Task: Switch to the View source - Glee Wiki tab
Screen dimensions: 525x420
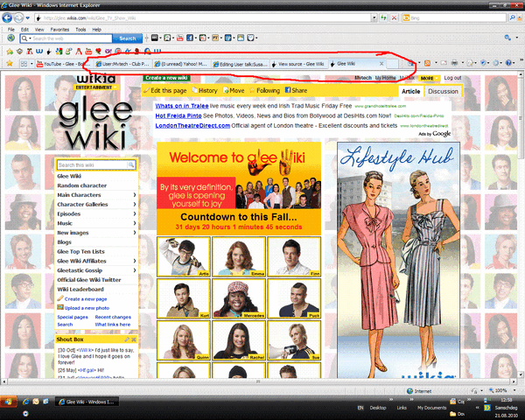Action: coord(297,64)
